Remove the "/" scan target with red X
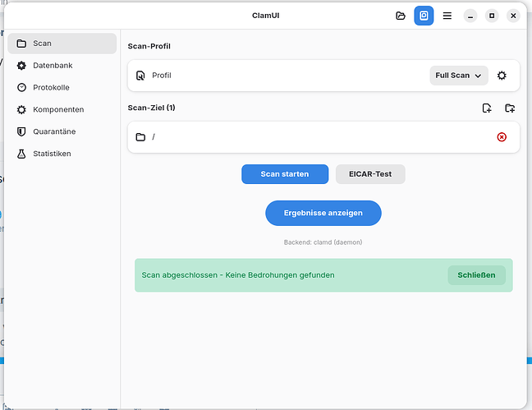 point(502,136)
